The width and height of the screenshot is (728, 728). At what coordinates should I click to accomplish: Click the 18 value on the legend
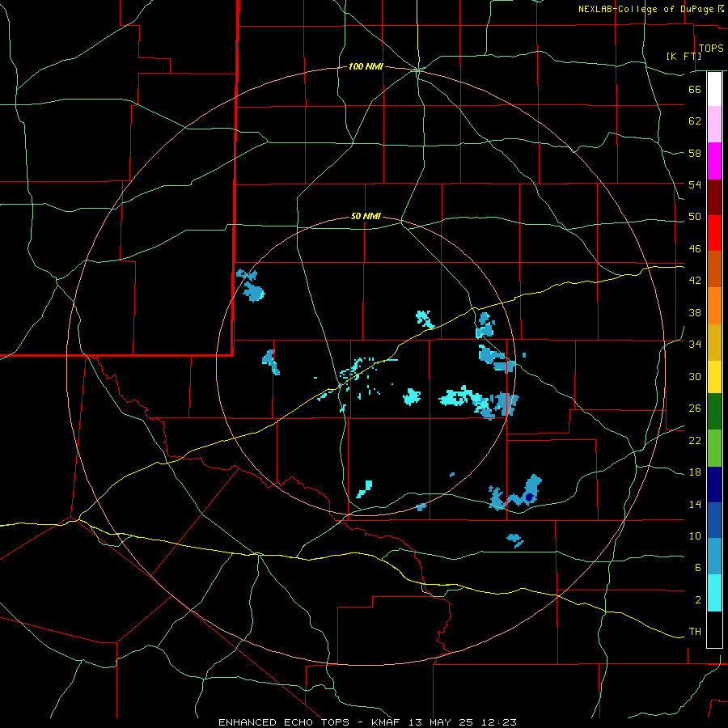(695, 472)
